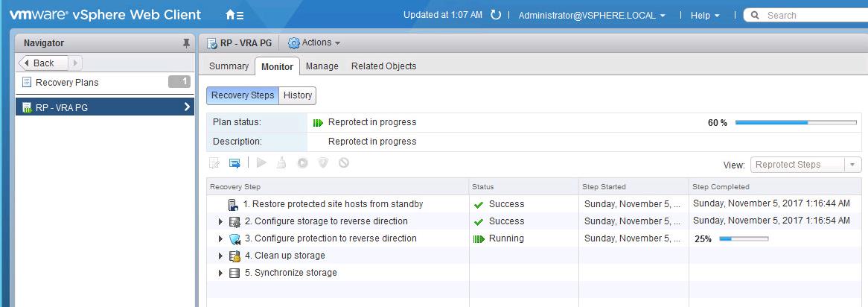The height and width of the screenshot is (307, 868).
Task: Click the step 3 Step Started date cell
Action: (x=634, y=238)
